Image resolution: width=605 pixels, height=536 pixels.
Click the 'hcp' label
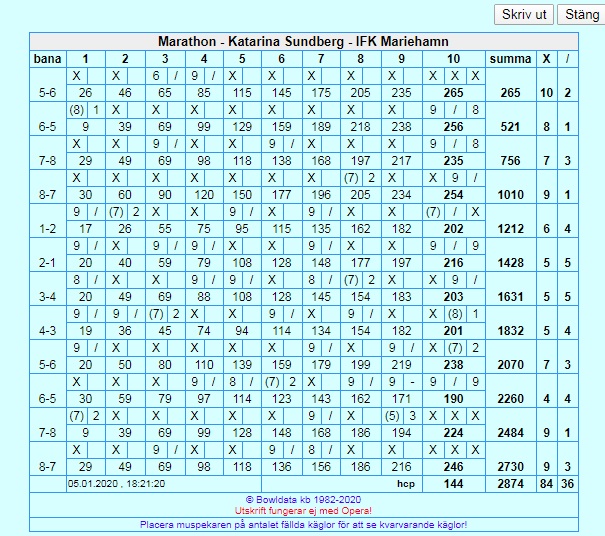[406, 484]
